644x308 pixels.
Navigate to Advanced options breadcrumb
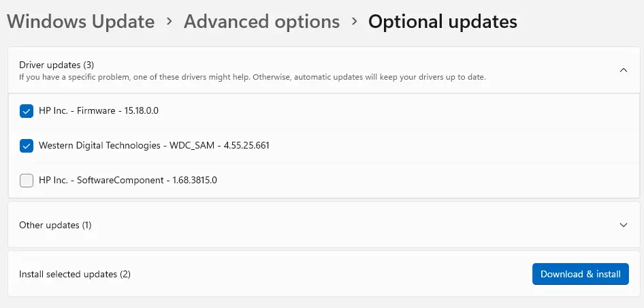tap(261, 22)
